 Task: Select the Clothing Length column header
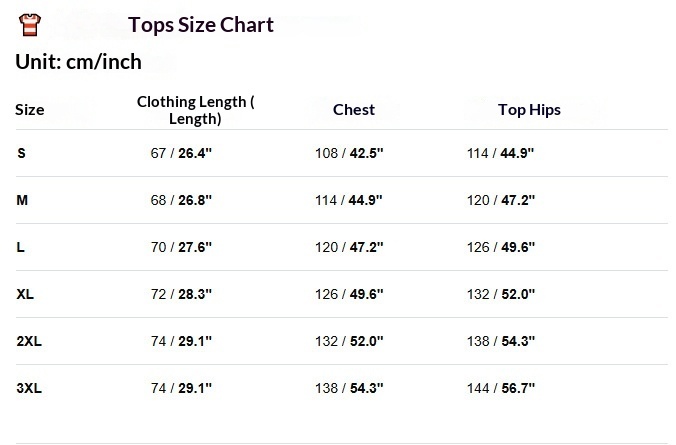pyautogui.click(x=195, y=110)
